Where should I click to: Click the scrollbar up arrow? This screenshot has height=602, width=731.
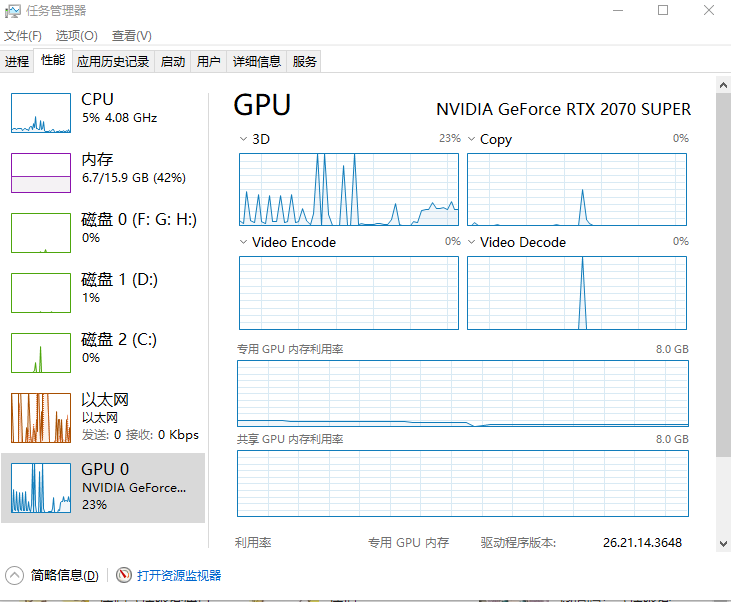723,85
